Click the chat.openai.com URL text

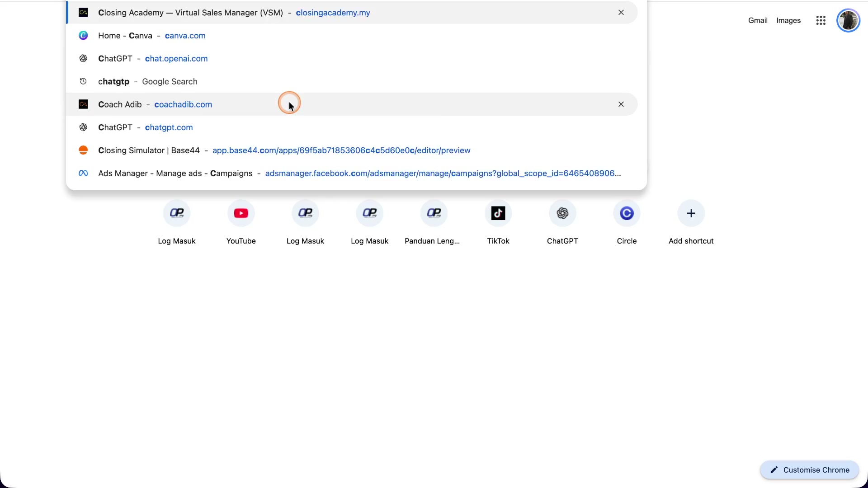176,59
